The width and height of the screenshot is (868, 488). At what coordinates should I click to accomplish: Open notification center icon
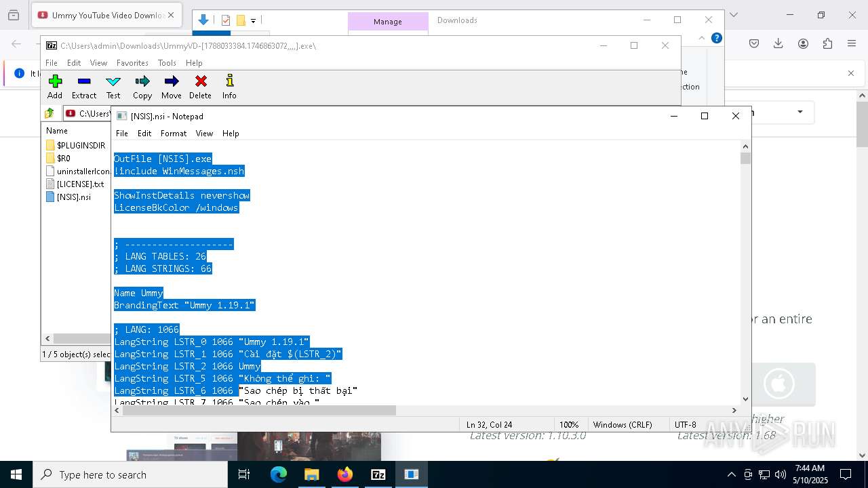click(846, 474)
